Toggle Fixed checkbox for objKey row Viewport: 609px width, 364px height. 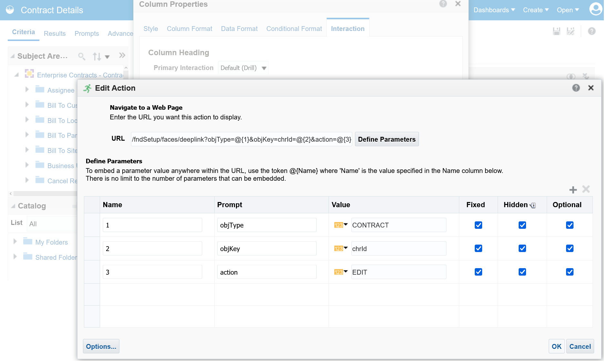(x=478, y=248)
